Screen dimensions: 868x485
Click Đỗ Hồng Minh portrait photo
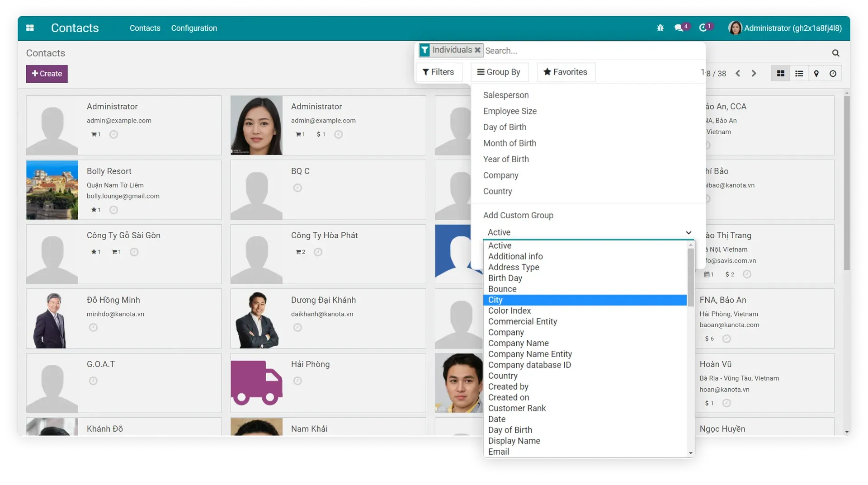[52, 319]
